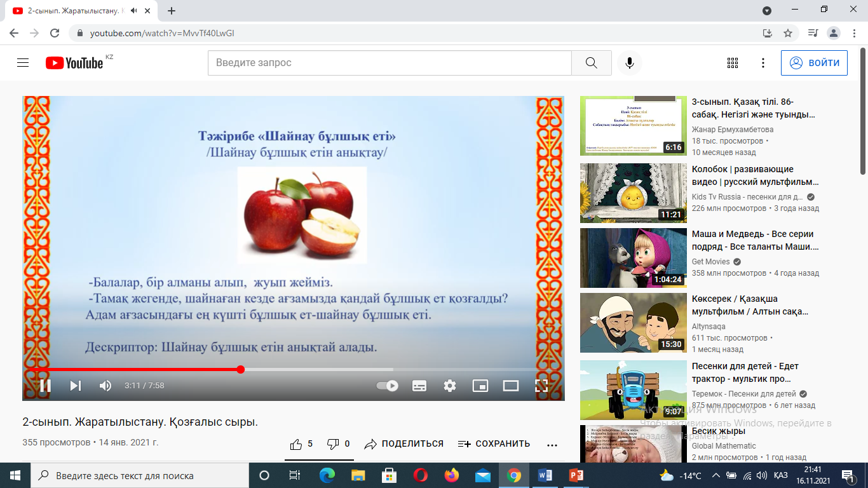Screen dimensions: 868x488
Task: Open the Жанар Ермухамбетова channel
Action: pyautogui.click(x=733, y=130)
